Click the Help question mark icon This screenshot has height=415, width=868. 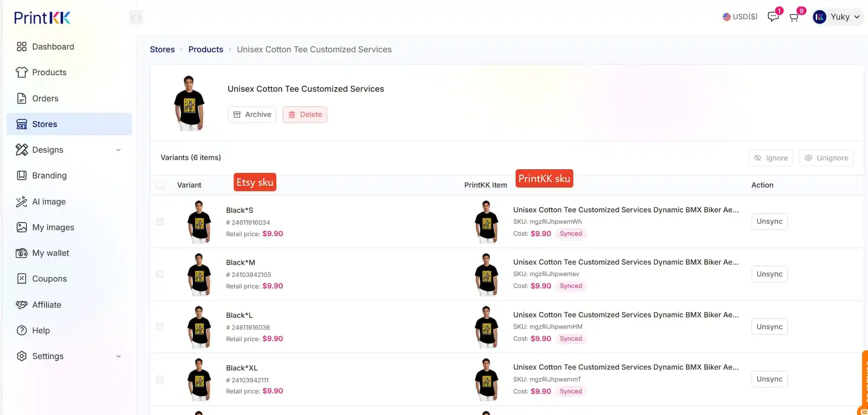[x=22, y=331]
